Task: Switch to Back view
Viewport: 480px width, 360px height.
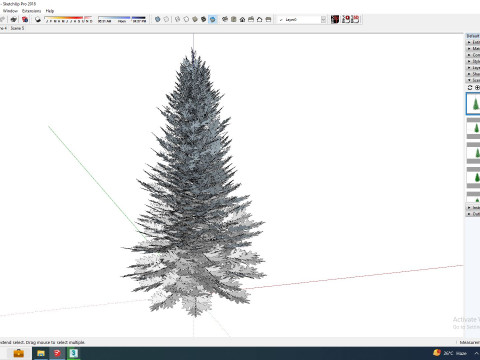Action: [x=260, y=19]
